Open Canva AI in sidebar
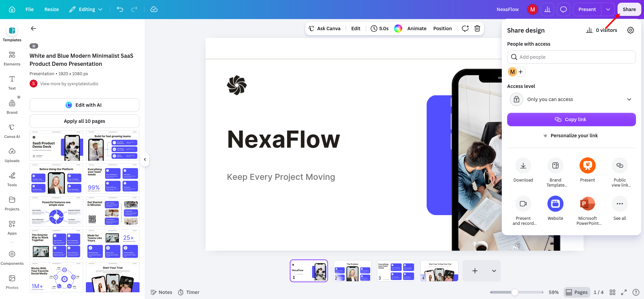This screenshot has width=644, height=299. (12, 131)
